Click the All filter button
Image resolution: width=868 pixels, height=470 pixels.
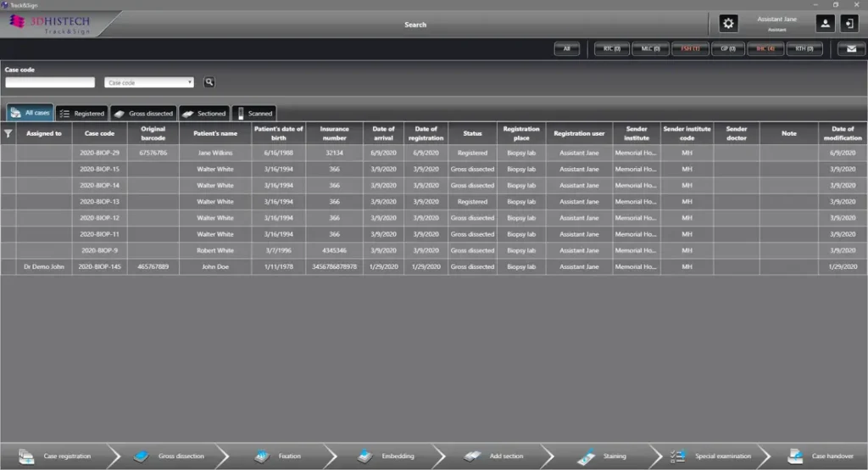[x=567, y=48]
